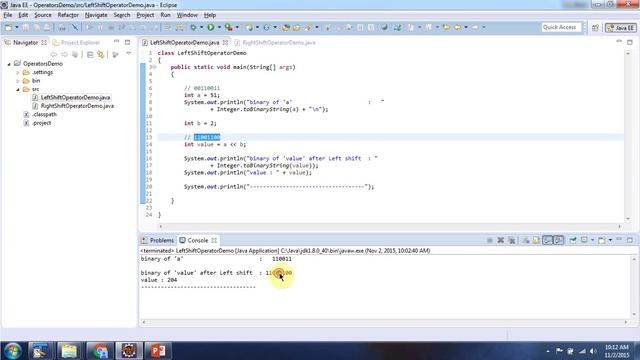Click Remove Launch (single X) in Console
640x360 pixels.
point(501,240)
